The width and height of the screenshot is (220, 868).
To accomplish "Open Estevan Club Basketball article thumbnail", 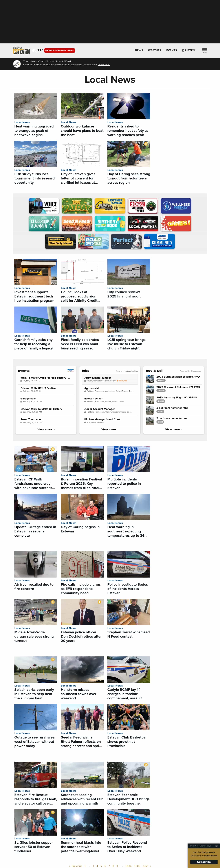I will tap(129, 717).
